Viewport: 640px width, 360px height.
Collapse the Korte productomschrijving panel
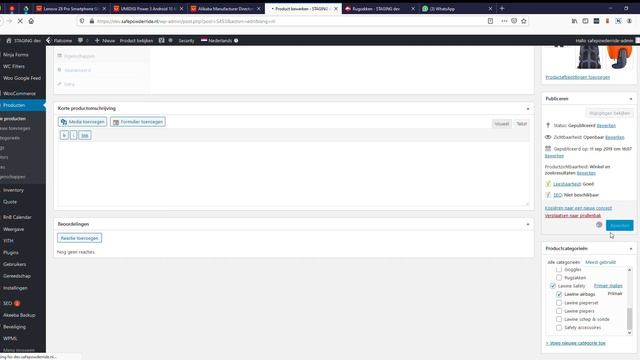(527, 109)
